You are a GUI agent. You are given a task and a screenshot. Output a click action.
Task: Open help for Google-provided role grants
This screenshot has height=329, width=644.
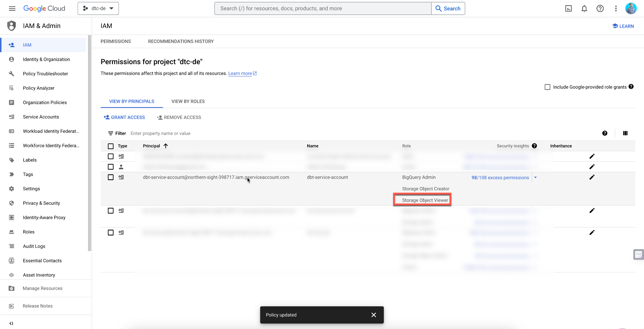click(631, 87)
